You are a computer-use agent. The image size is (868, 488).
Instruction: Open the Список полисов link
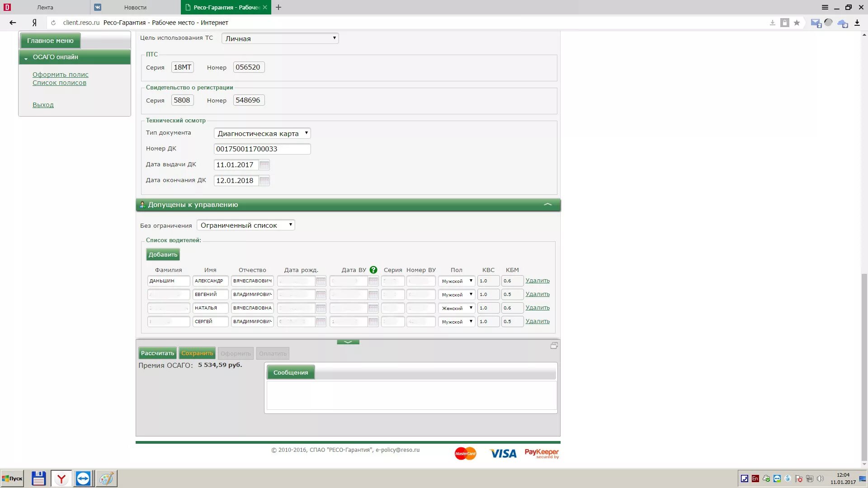click(59, 83)
